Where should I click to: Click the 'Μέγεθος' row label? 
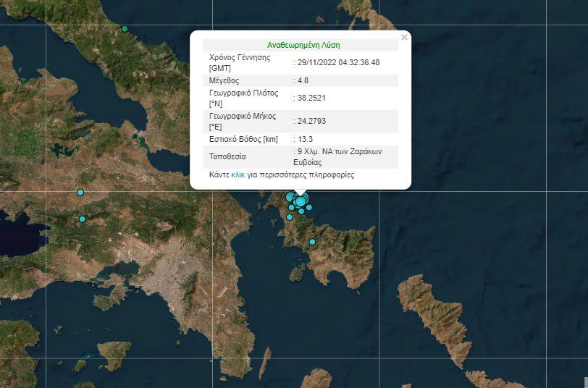tap(224, 80)
